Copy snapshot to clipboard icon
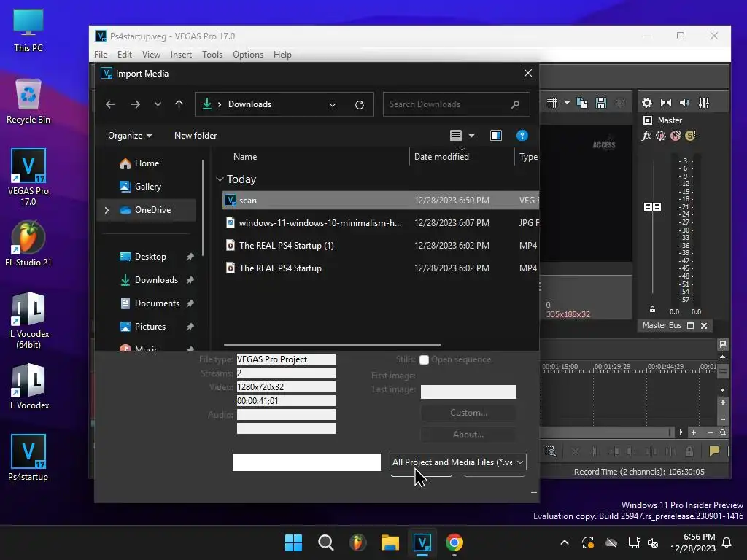 (x=582, y=103)
